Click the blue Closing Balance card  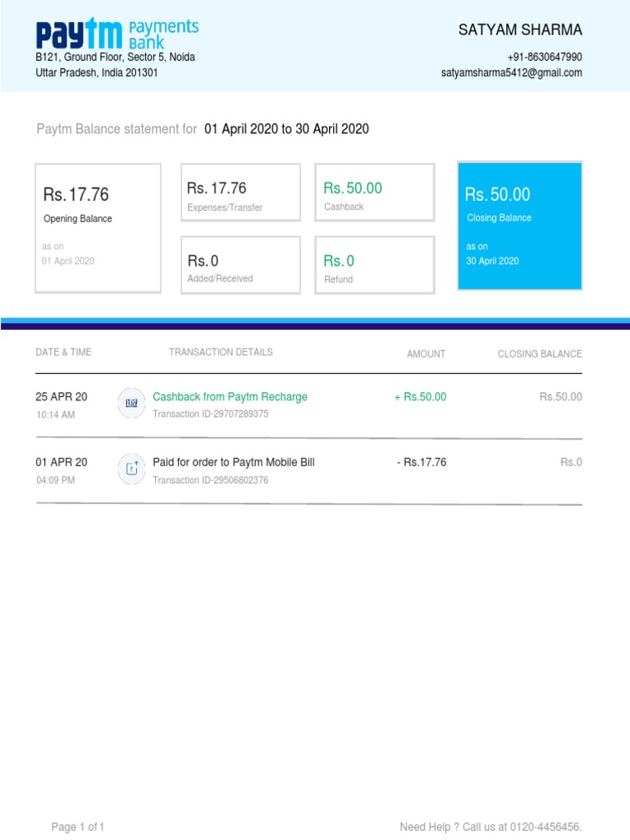click(519, 226)
